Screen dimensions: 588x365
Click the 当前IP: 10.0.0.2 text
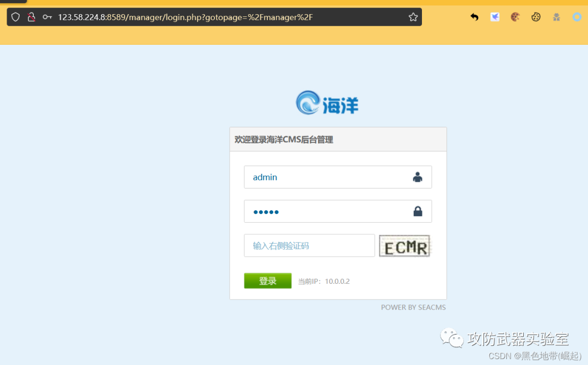tap(324, 281)
